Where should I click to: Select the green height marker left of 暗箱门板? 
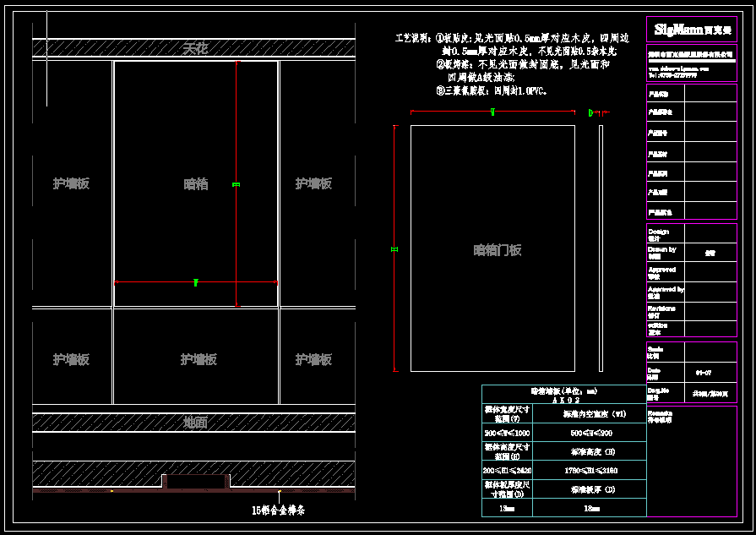coord(394,248)
